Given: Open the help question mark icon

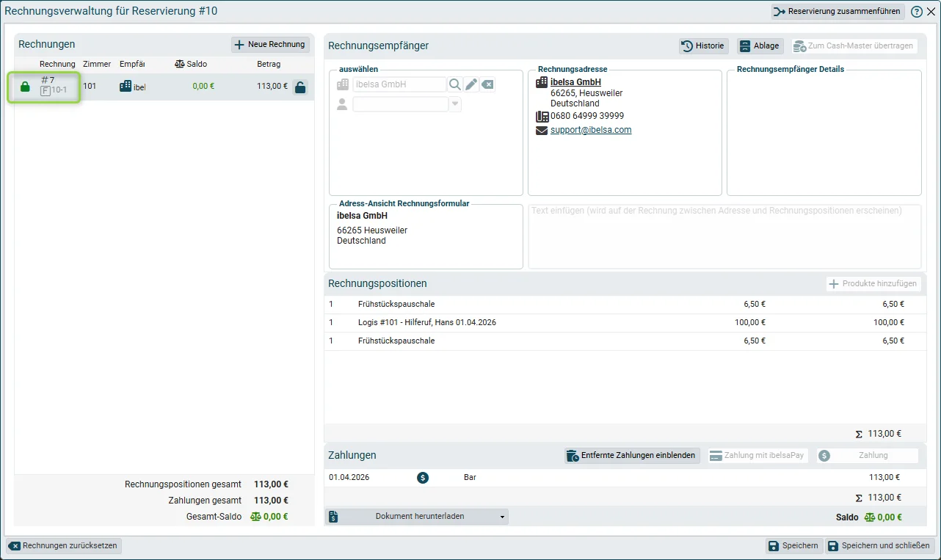Looking at the screenshot, I should (917, 12).
